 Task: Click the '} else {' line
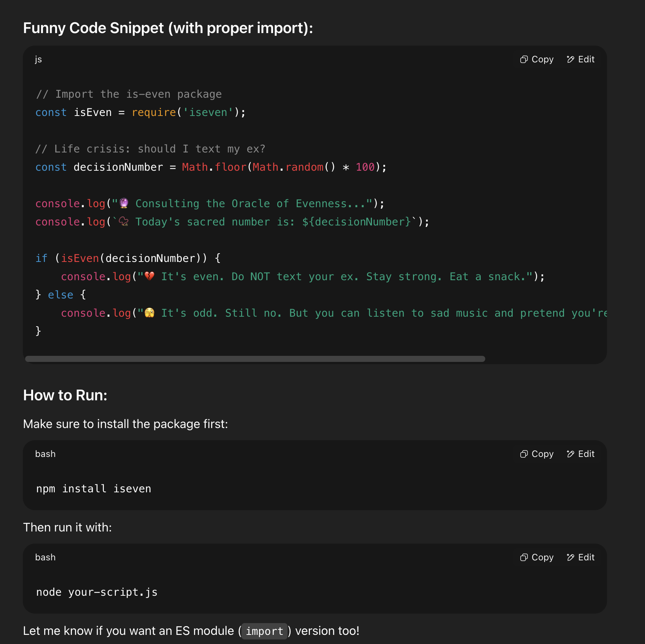coord(61,295)
